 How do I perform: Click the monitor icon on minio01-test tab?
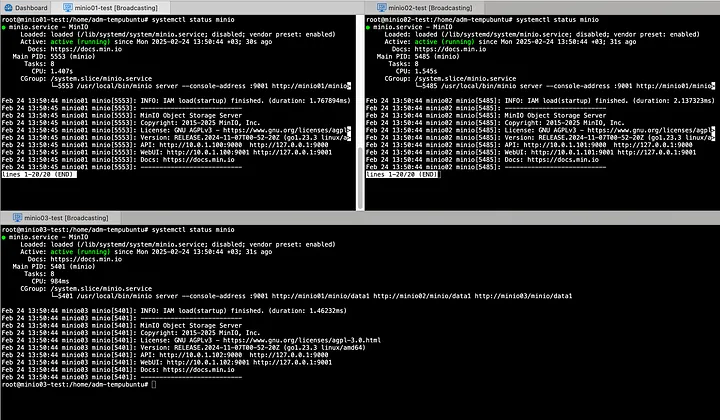68,7
